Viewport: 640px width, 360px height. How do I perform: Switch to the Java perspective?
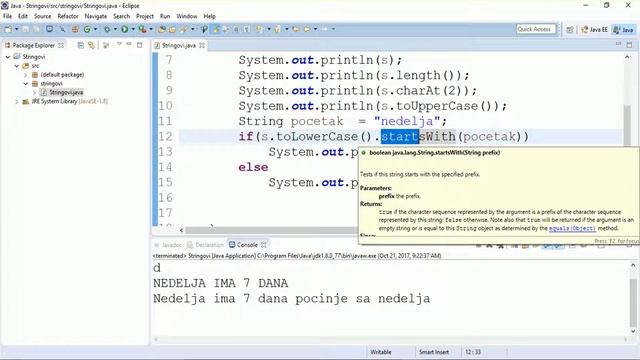point(623,29)
